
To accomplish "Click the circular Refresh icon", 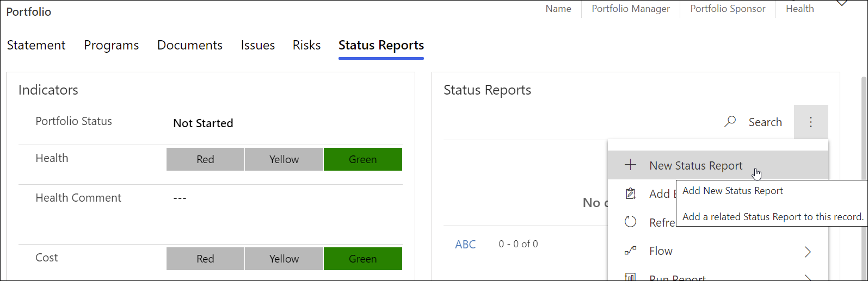I will 630,222.
